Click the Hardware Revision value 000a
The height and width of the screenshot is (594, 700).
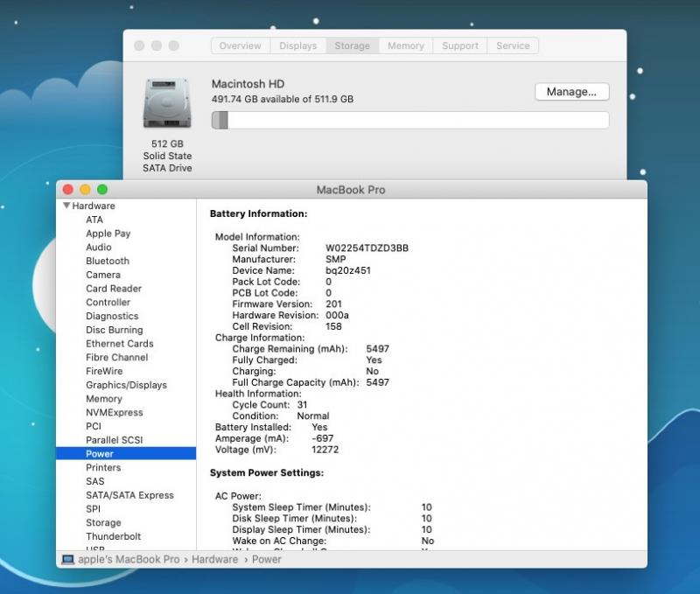pyautogui.click(x=337, y=315)
